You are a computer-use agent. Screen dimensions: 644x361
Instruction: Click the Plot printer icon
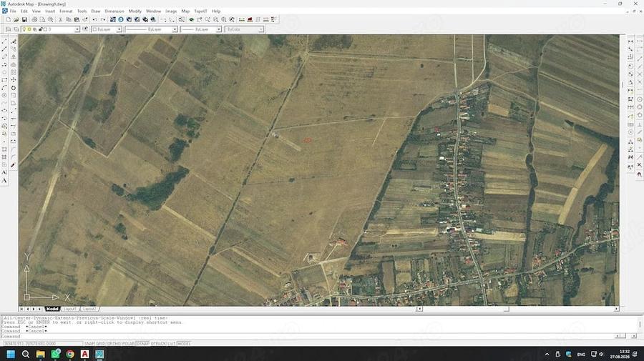[x=34, y=20]
